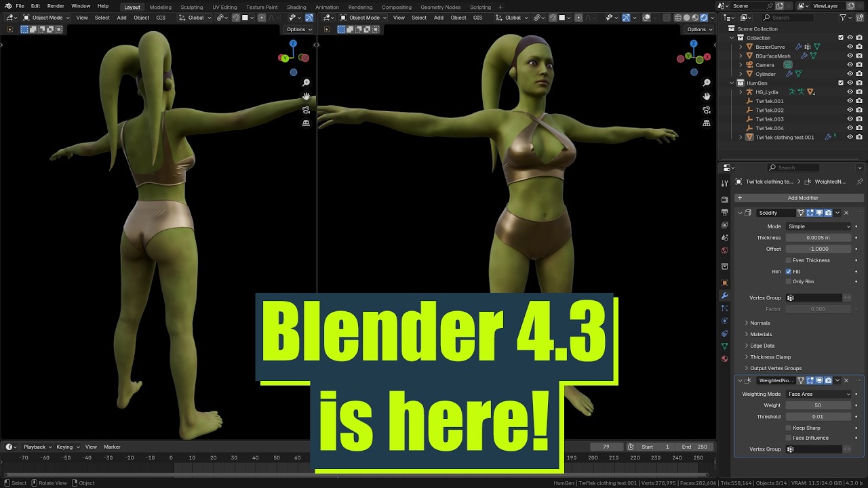Image resolution: width=868 pixels, height=488 pixels.
Task: Switch to the Sculpting workspace tab
Action: (x=191, y=7)
